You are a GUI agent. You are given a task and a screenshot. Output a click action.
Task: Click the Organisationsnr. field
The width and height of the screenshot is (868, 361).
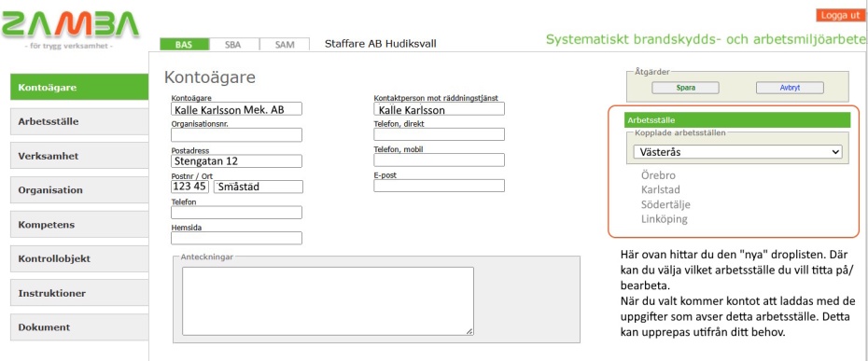point(236,134)
